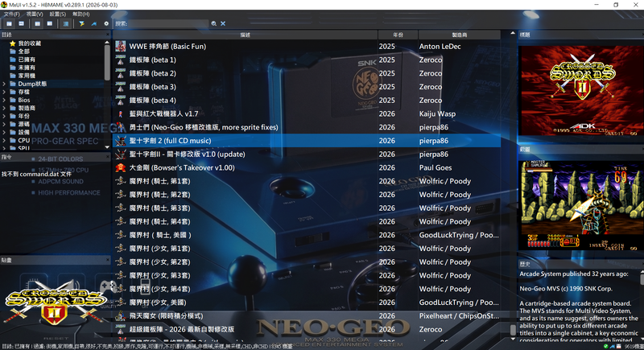Image resolution: width=644 pixels, height=350 pixels.
Task: Click the first layout view toolbar icon
Action: pyautogui.click(x=9, y=24)
